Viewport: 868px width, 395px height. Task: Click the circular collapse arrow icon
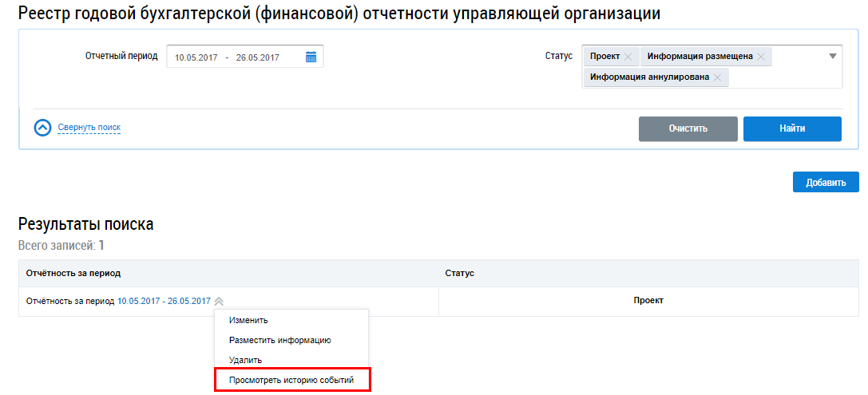point(43,128)
